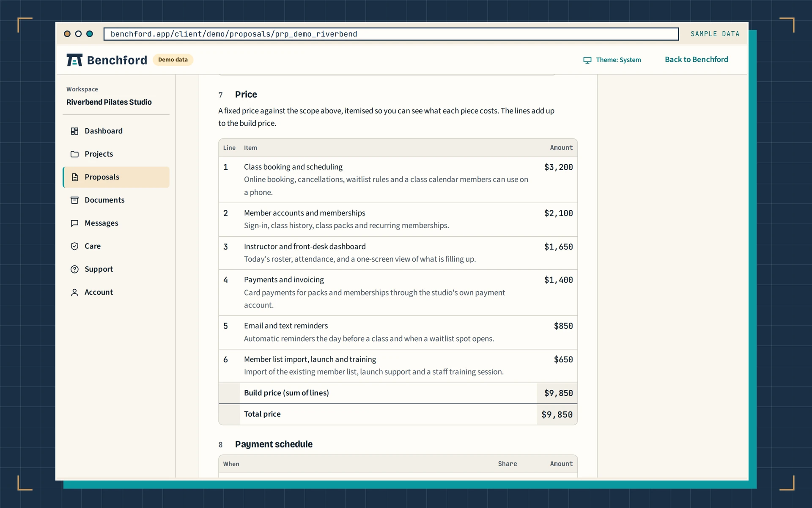Image resolution: width=812 pixels, height=508 pixels.
Task: Click the Benchford logo icon
Action: (74, 60)
